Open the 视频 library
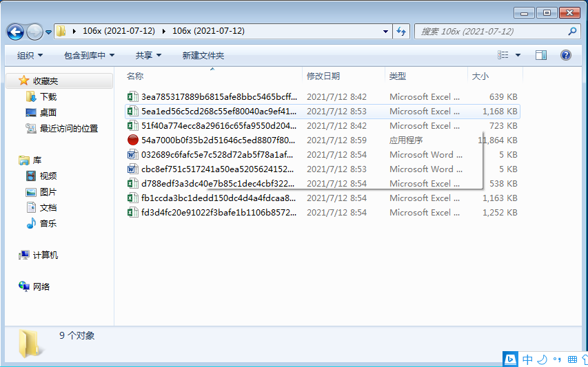 tap(48, 176)
